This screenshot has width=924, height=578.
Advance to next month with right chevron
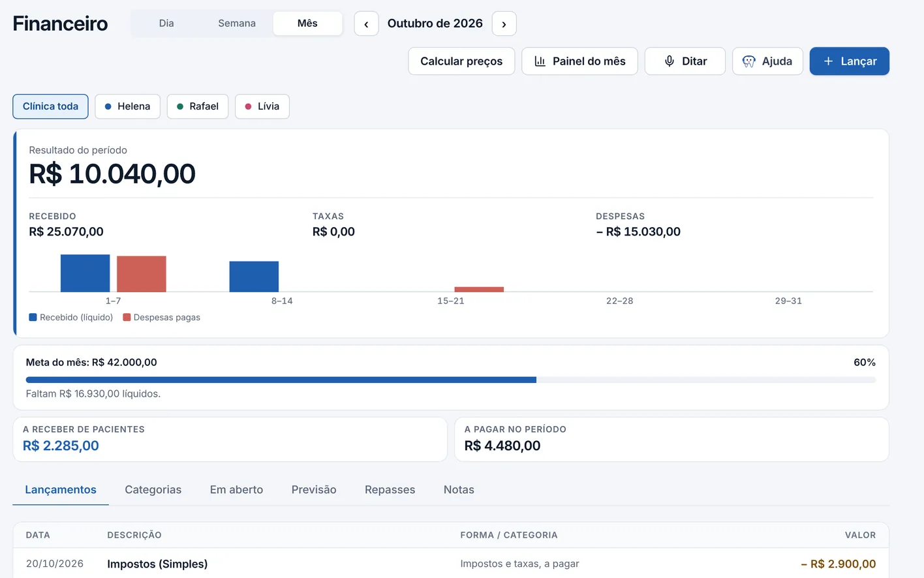click(504, 23)
